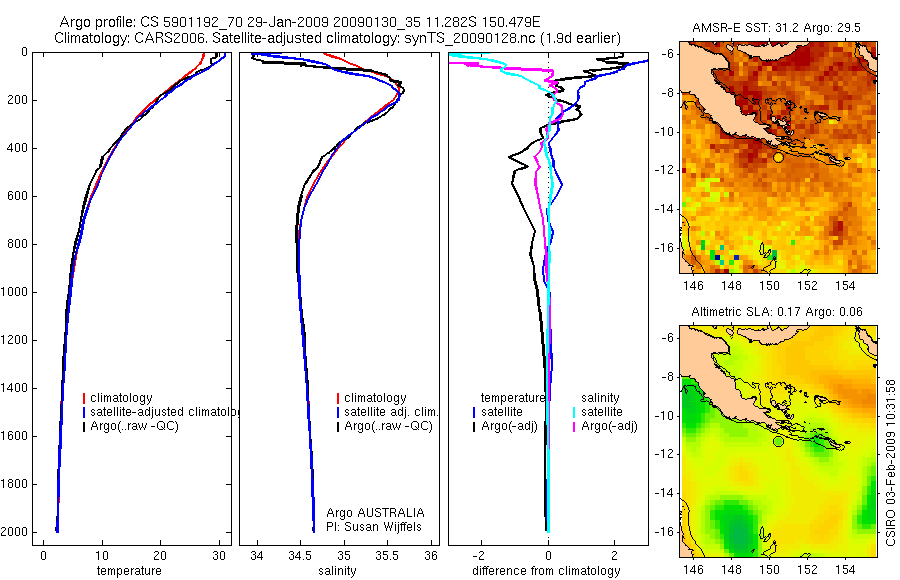Click the 'salinity' x-axis label under the middle plot
Image resolution: width=900 pixels, height=580 pixels.
pos(337,571)
